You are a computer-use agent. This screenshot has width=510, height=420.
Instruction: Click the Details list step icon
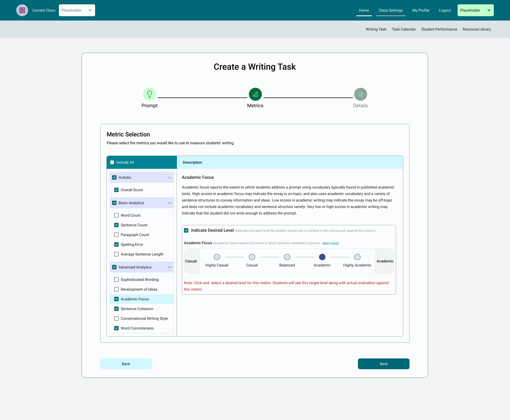pos(360,94)
